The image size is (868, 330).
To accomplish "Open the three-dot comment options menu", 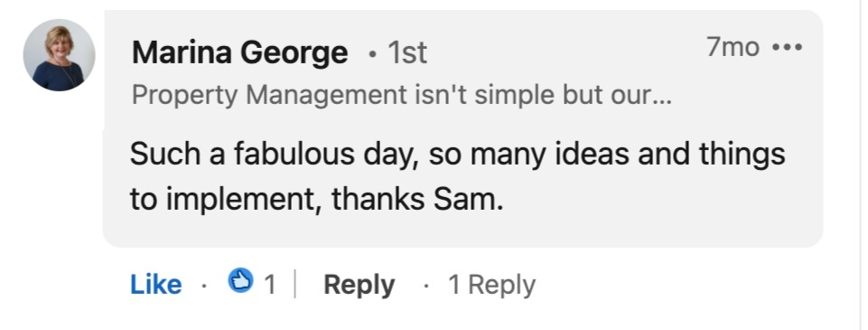I will (787, 48).
